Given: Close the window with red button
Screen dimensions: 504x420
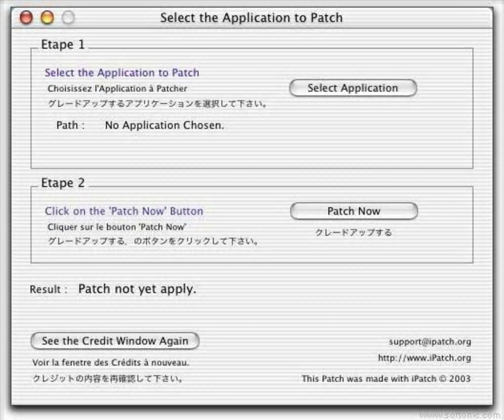Looking at the screenshot, I should 26,17.
